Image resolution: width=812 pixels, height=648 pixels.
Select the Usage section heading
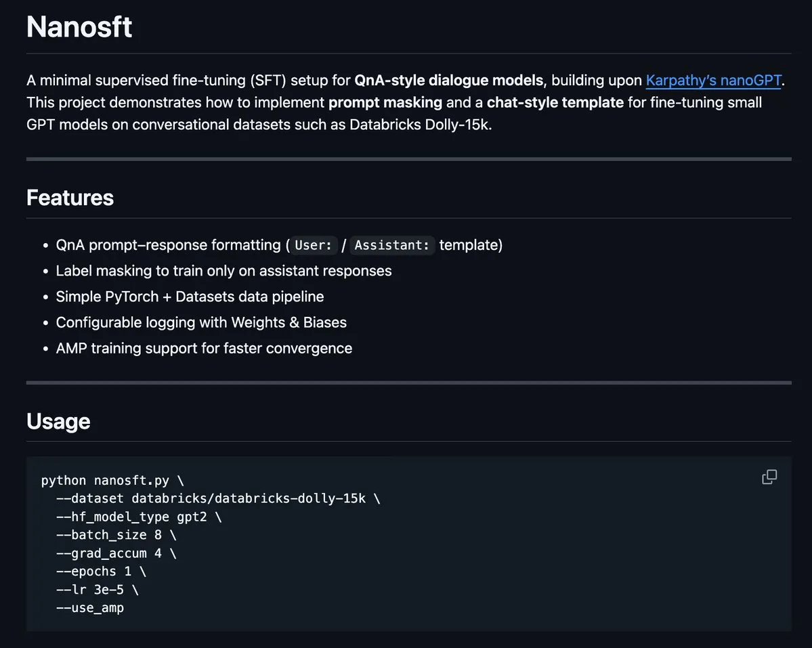58,420
